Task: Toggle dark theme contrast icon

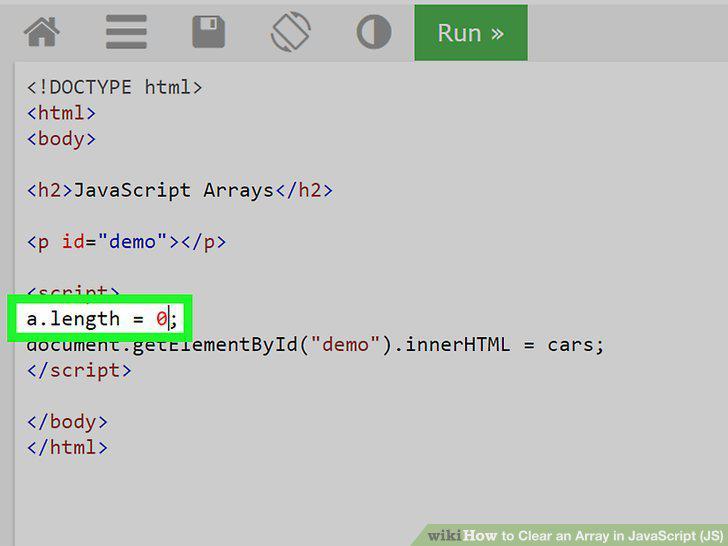Action: click(x=374, y=32)
